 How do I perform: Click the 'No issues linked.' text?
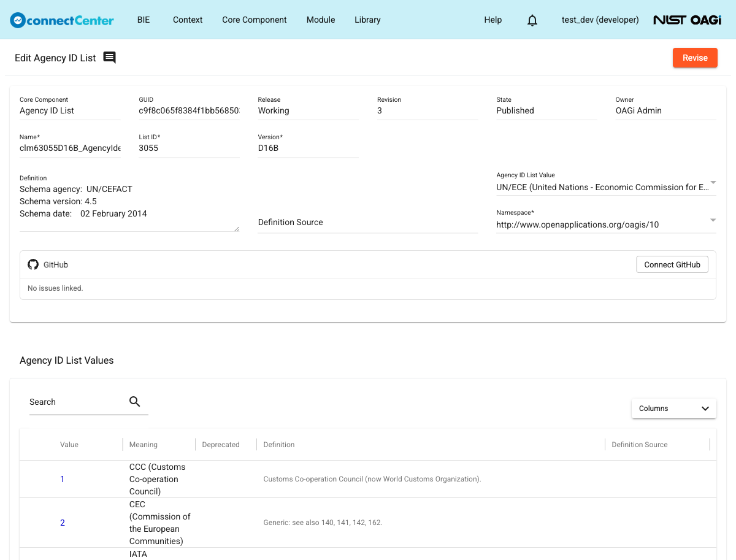click(55, 288)
